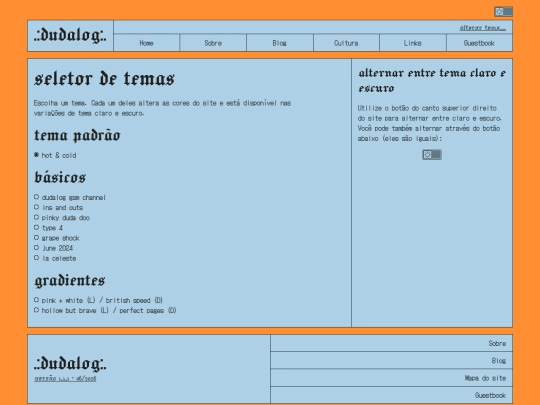Open the Cultura nav tab
Viewport: 540px width, 405px height.
tap(346, 43)
